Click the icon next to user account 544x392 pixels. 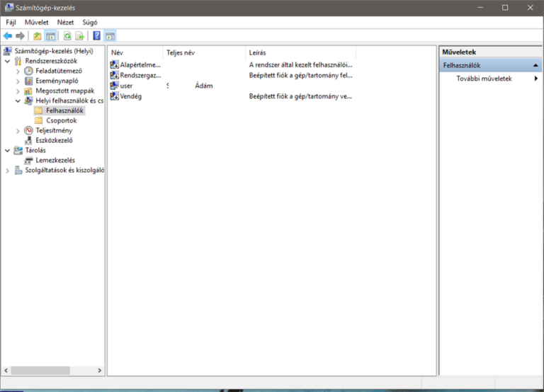coord(114,86)
